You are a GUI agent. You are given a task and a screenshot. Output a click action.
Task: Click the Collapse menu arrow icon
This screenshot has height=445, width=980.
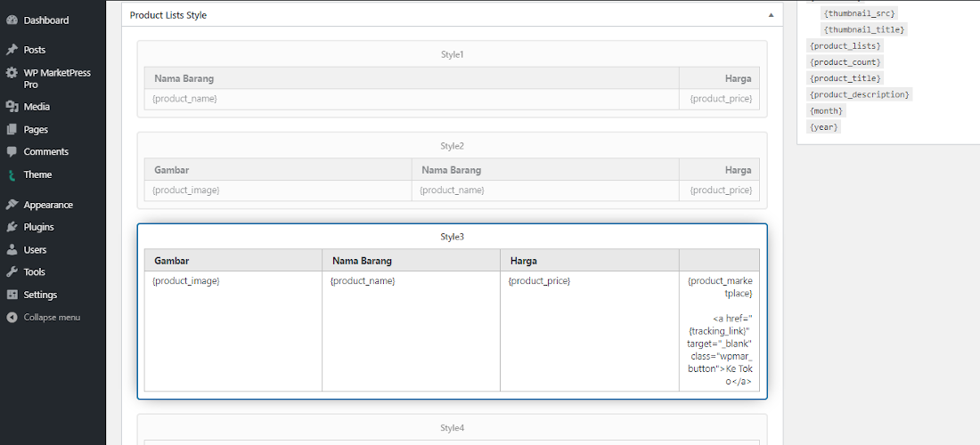coord(12,317)
